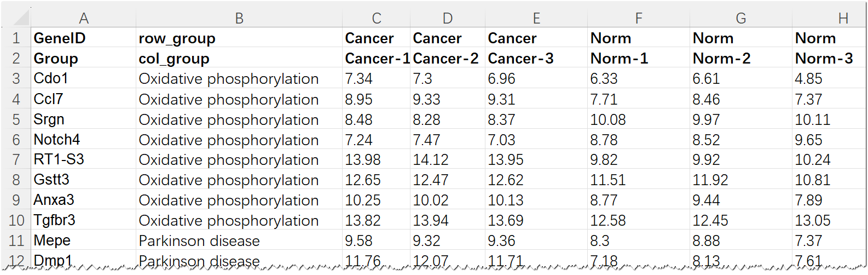
Task: Select the cell with value 14.12
Action: [448, 159]
